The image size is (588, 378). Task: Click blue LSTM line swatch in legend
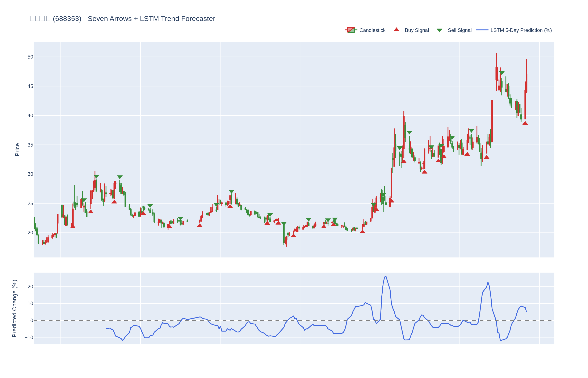[482, 30]
